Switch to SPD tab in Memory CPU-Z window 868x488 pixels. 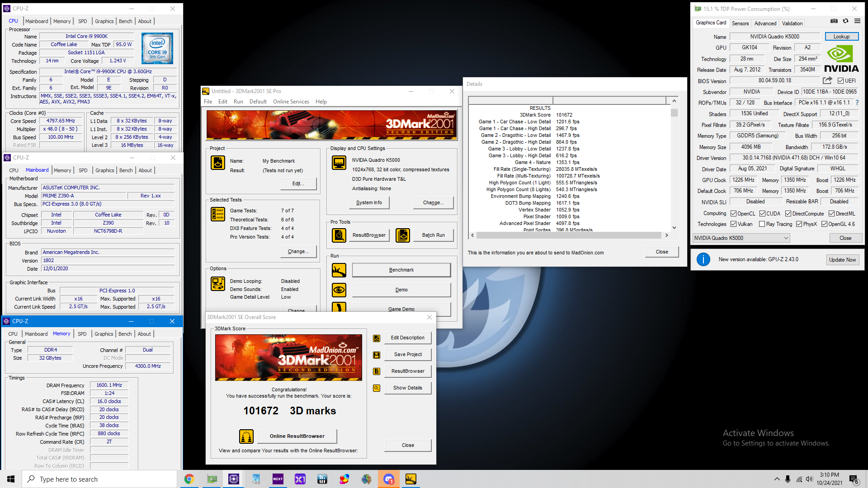tap(82, 334)
